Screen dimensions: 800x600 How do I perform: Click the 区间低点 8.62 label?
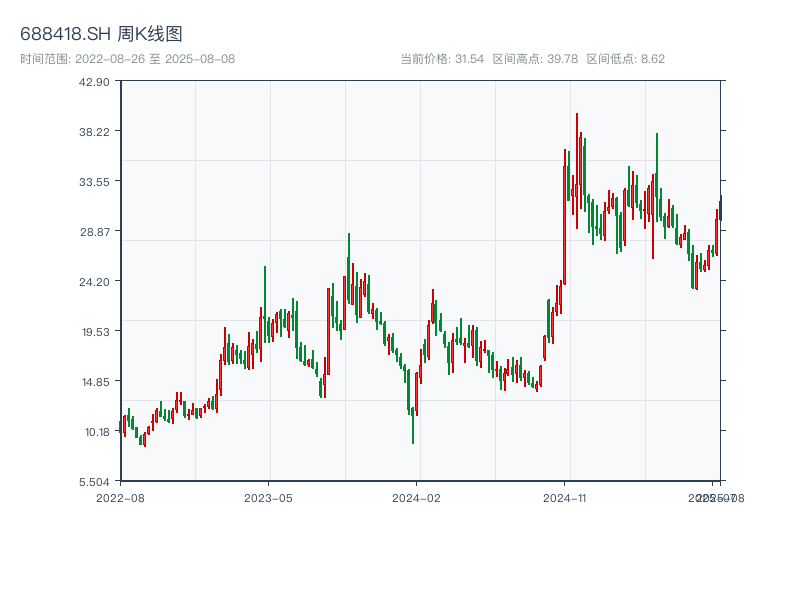coord(625,59)
